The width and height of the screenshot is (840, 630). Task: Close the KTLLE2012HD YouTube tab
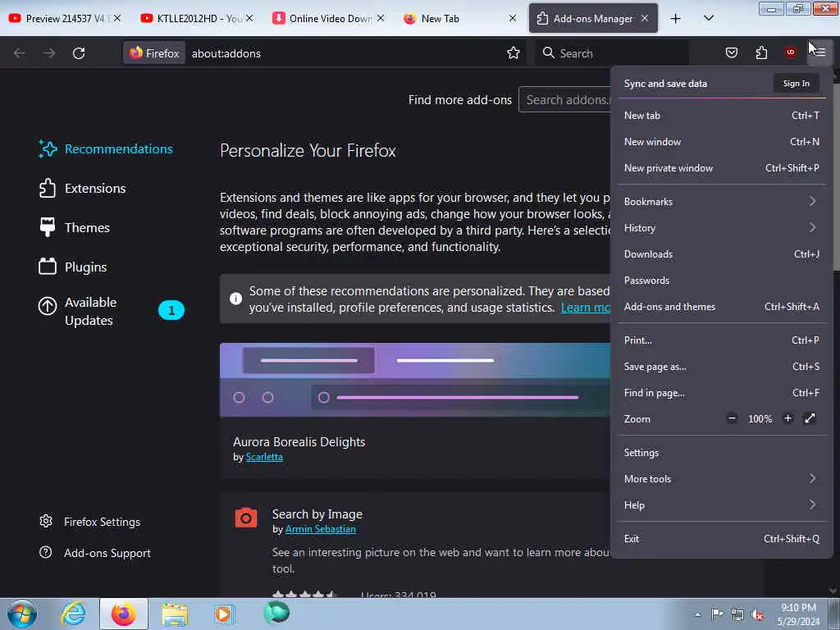pos(249,18)
